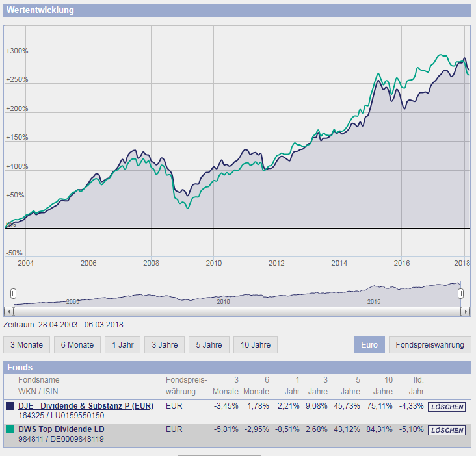Choose the Fondspreiswährung currency display

tap(430, 345)
